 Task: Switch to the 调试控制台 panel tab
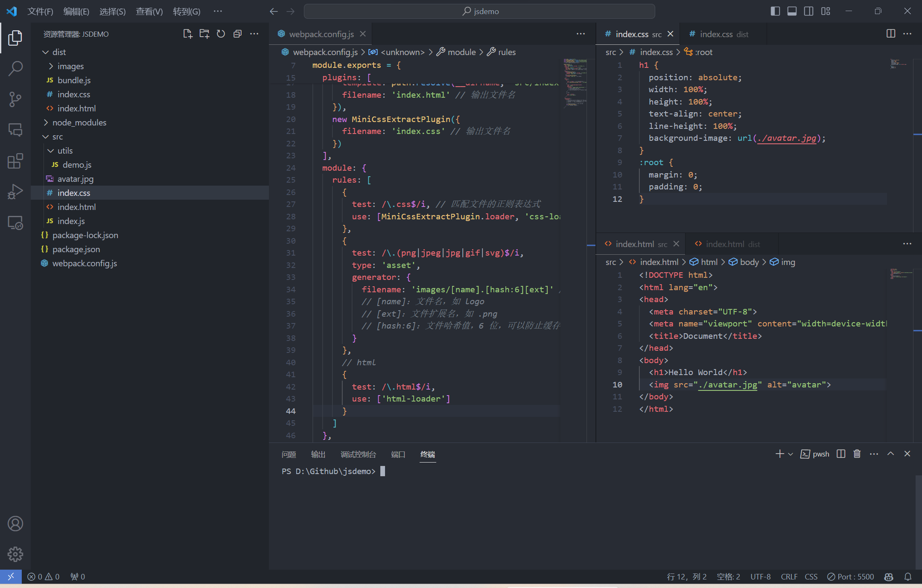tap(358, 454)
